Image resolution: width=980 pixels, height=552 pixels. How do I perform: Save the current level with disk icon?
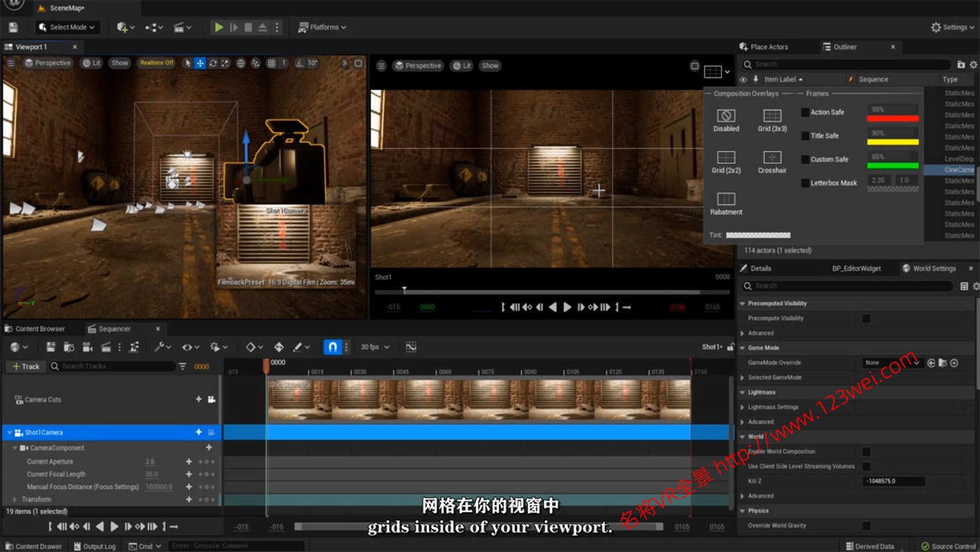coord(13,27)
